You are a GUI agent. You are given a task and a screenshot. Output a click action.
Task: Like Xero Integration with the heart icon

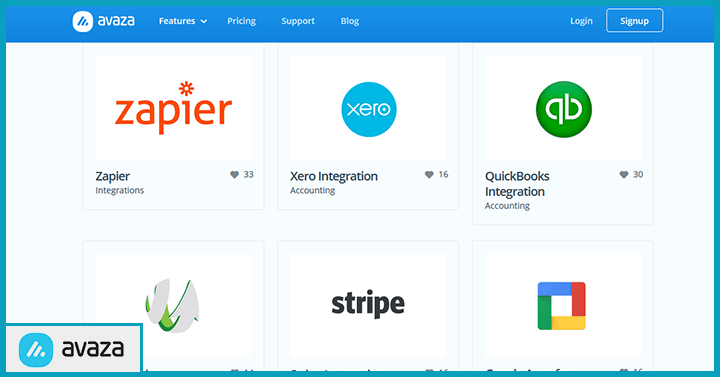[x=429, y=174]
